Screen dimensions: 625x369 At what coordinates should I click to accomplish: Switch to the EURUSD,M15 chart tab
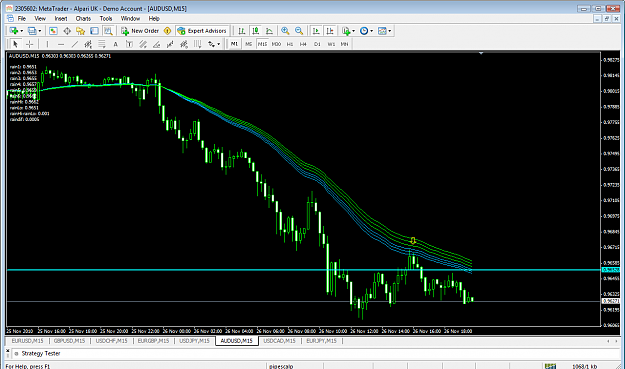27,341
